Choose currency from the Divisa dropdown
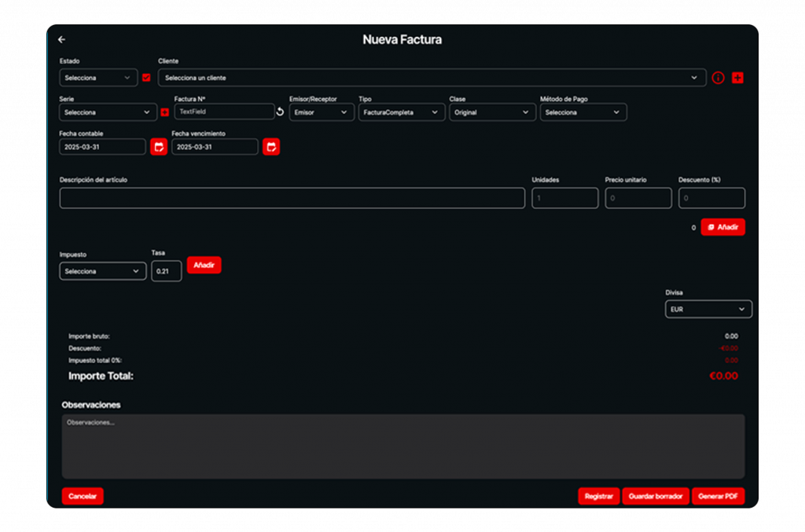 [708, 310]
